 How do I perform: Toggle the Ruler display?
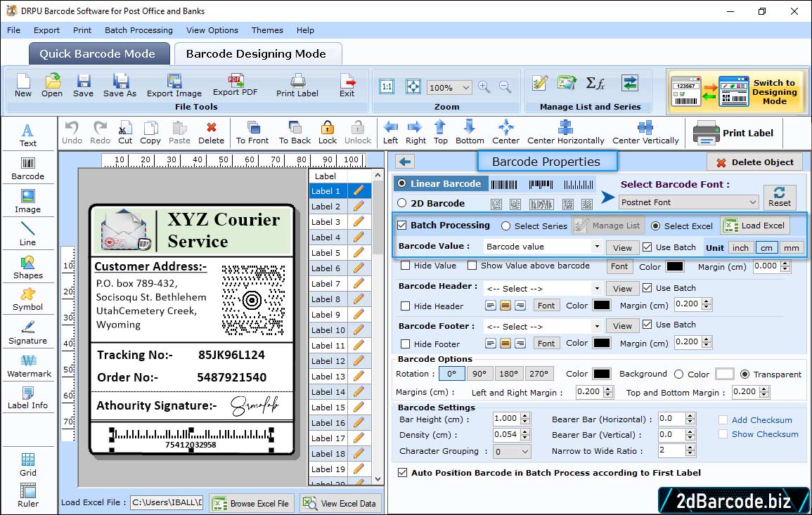(x=28, y=495)
